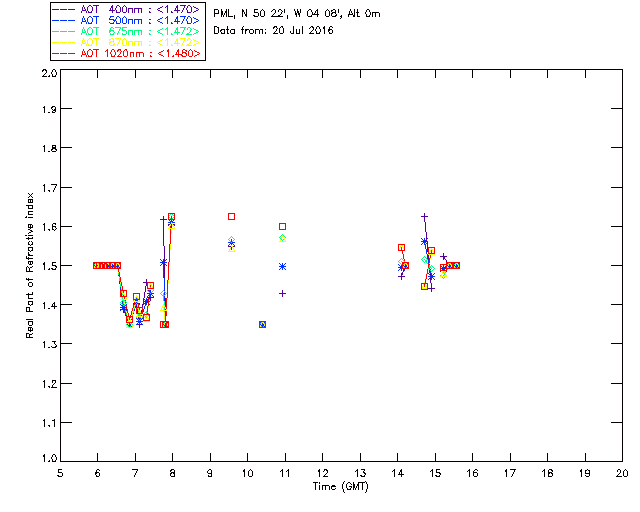
Task: Select the purple plus peak near time 14.7
Action: [424, 216]
